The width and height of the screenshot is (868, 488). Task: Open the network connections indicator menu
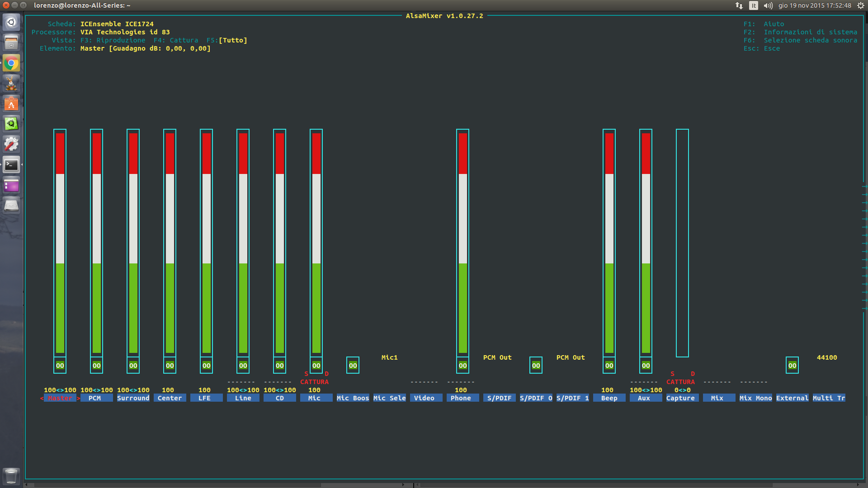(739, 5)
